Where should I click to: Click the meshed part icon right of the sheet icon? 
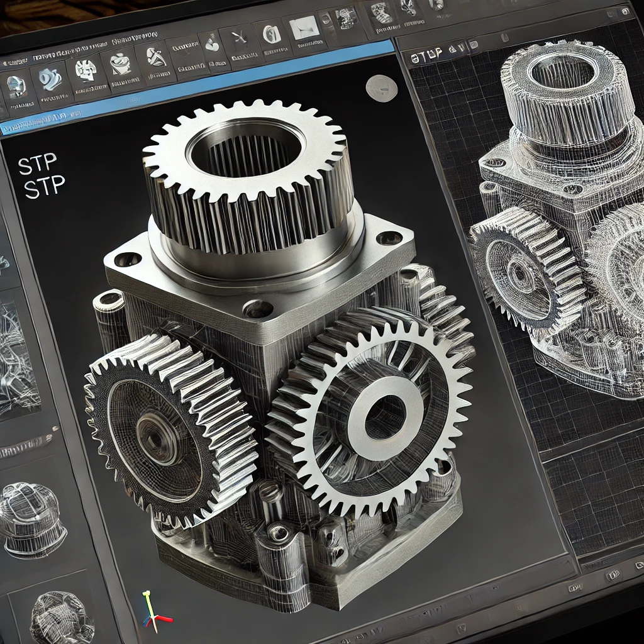(x=345, y=18)
